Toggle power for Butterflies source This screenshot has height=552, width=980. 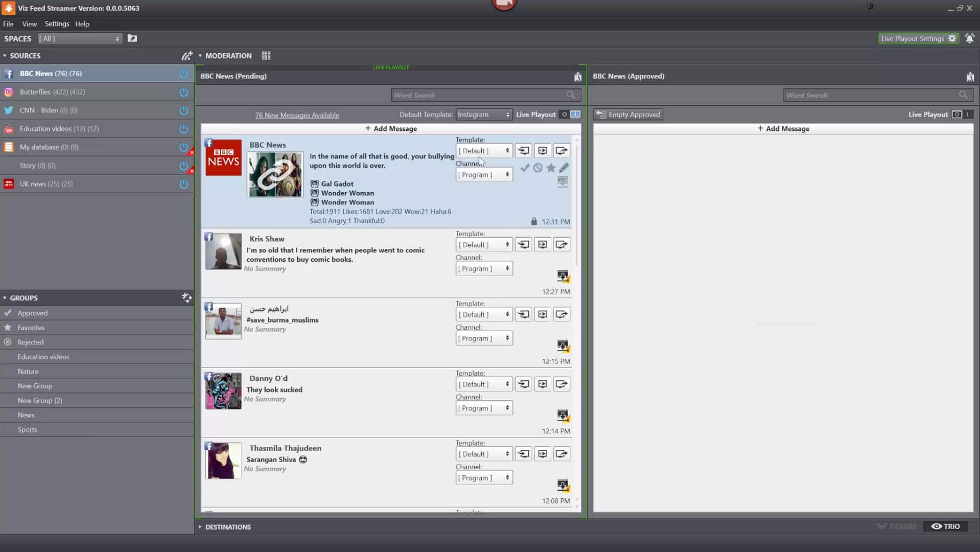pos(183,93)
